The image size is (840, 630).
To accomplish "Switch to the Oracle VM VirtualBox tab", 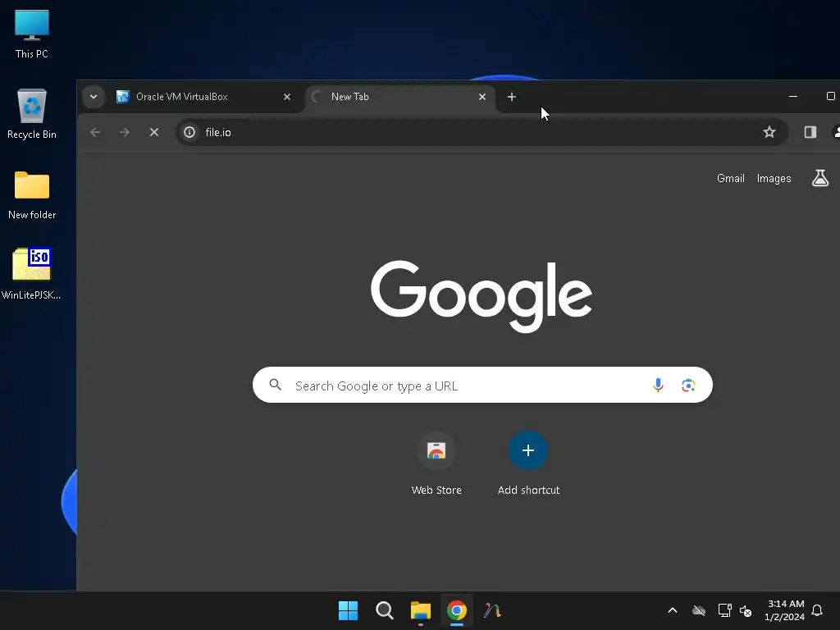I will point(203,97).
